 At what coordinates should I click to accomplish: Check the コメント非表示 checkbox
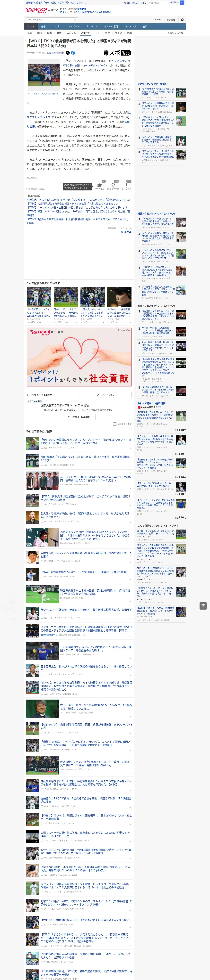pyautogui.click(x=115, y=424)
